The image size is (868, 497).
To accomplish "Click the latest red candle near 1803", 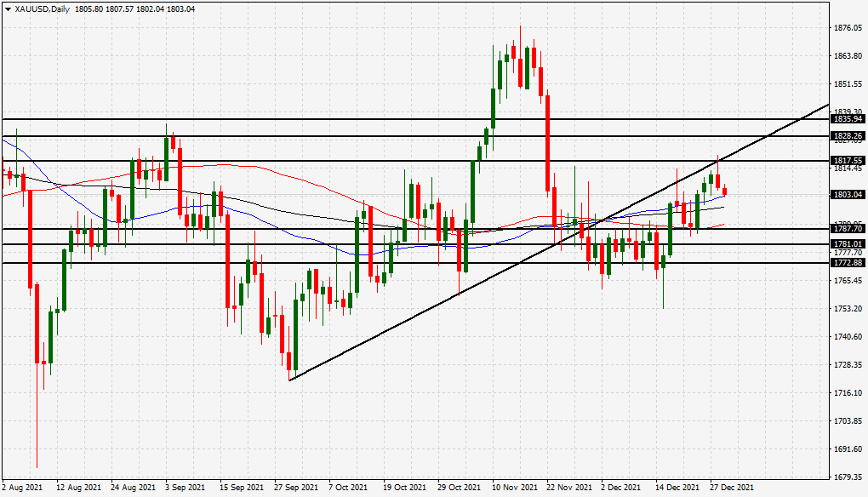I will tap(725, 191).
